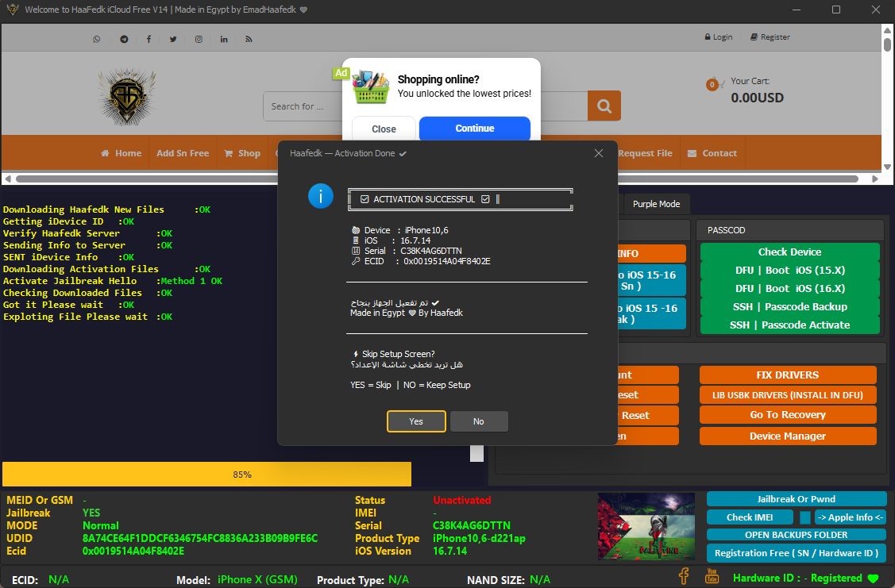Open the YouTube icon in the bottom bar
The height and width of the screenshot is (588, 895).
pyautogui.click(x=712, y=575)
